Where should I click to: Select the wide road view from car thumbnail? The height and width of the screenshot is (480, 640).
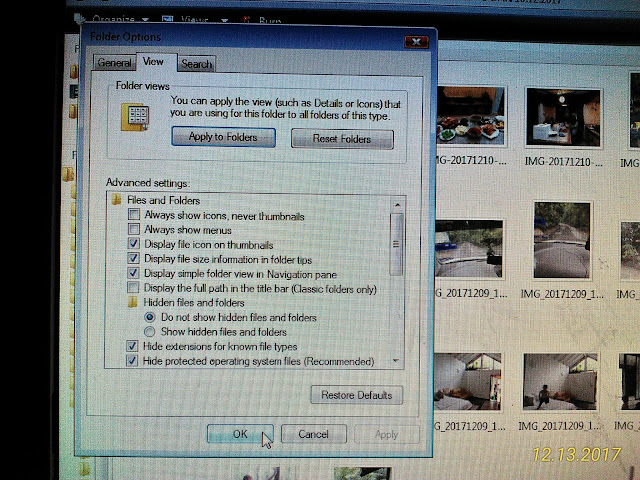468,249
